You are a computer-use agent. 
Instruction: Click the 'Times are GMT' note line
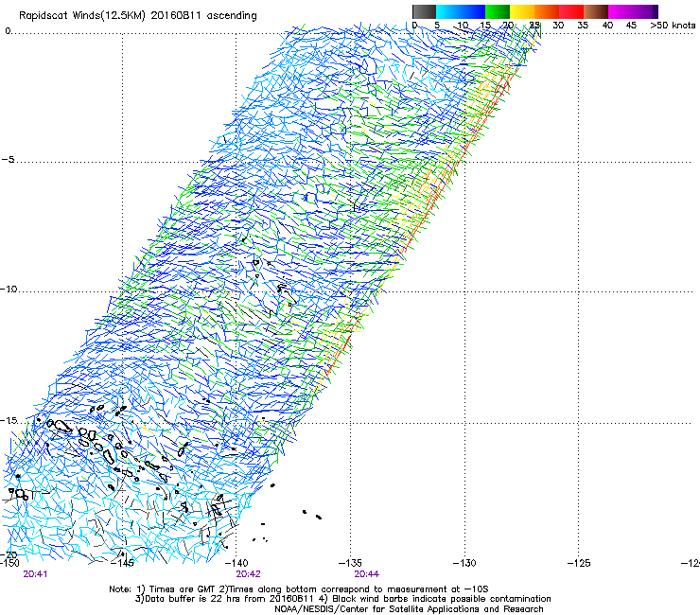[299, 589]
